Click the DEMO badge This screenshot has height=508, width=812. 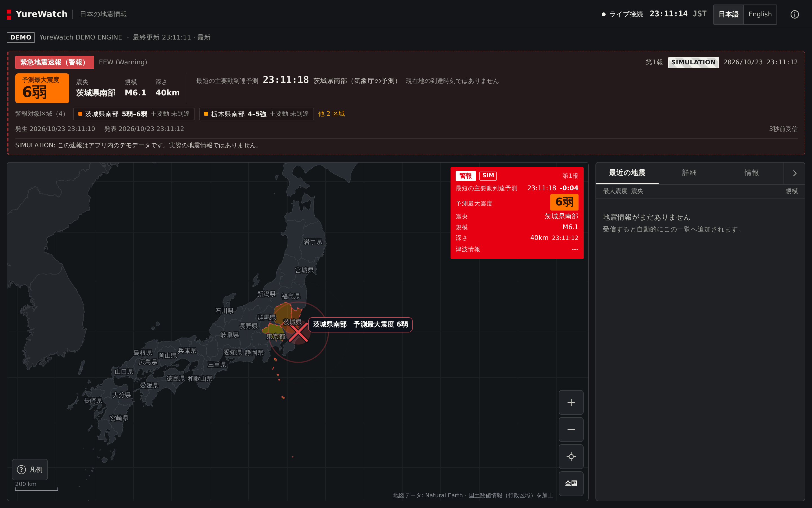click(x=21, y=37)
